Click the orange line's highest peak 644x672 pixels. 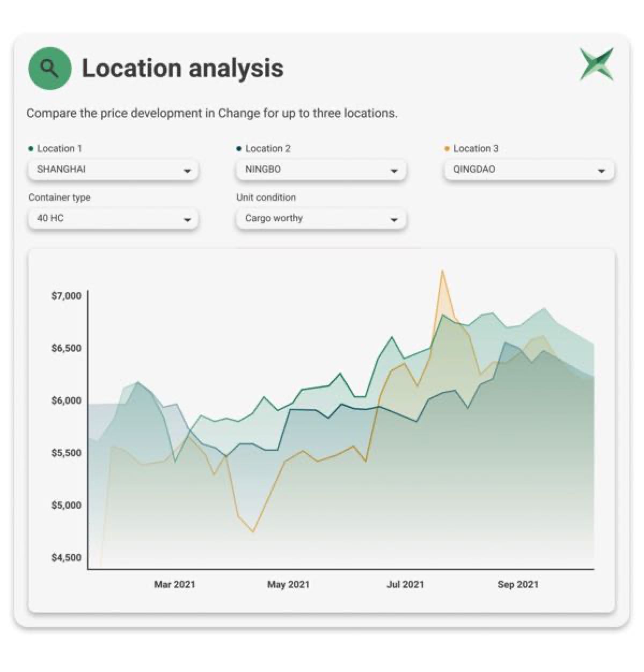[442, 271]
